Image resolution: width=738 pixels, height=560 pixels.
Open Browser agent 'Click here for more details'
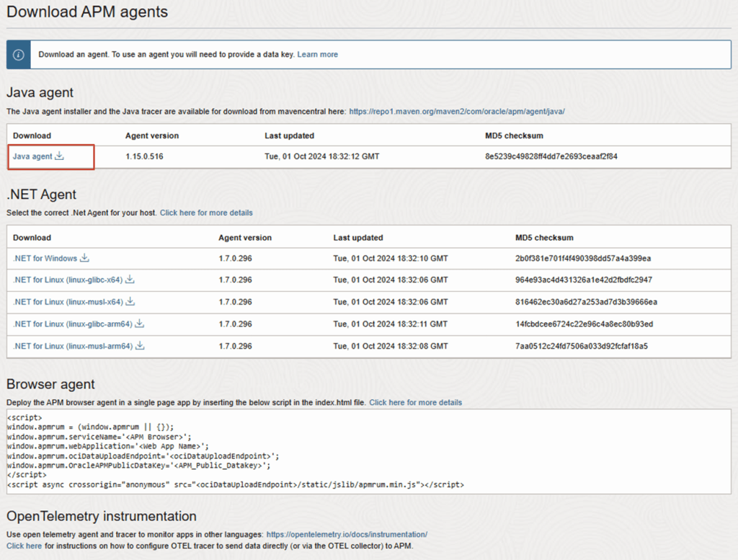415,402
